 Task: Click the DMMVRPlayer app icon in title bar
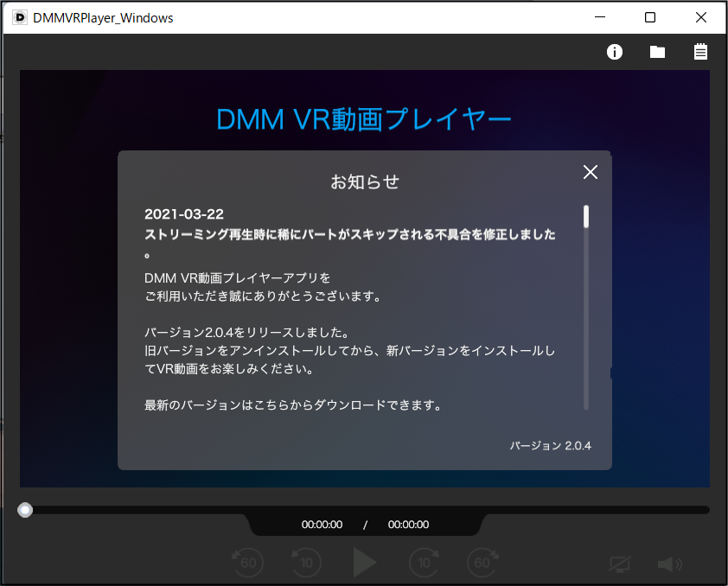tap(20, 17)
